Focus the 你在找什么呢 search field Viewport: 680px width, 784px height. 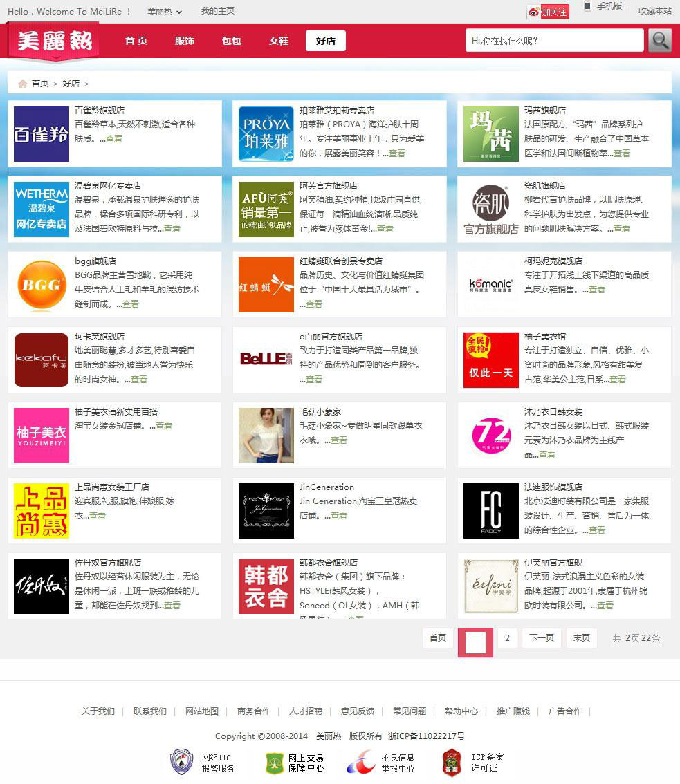point(554,41)
